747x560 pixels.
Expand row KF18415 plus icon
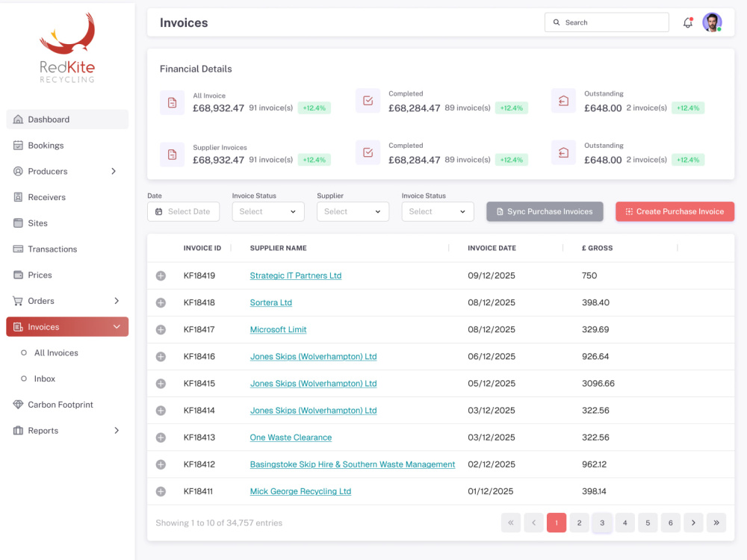tap(161, 384)
